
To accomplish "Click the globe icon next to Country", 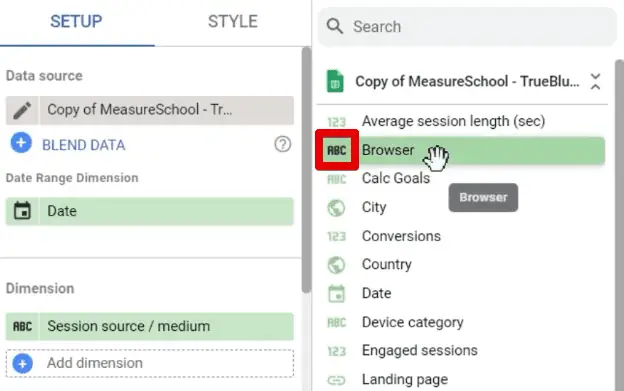I will point(336,265).
